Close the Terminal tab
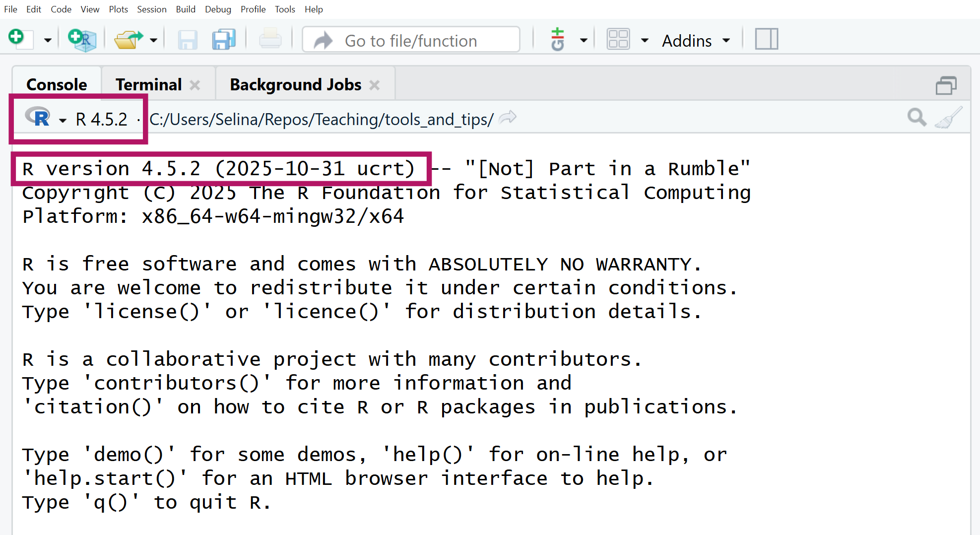The height and width of the screenshot is (535, 980). point(195,85)
